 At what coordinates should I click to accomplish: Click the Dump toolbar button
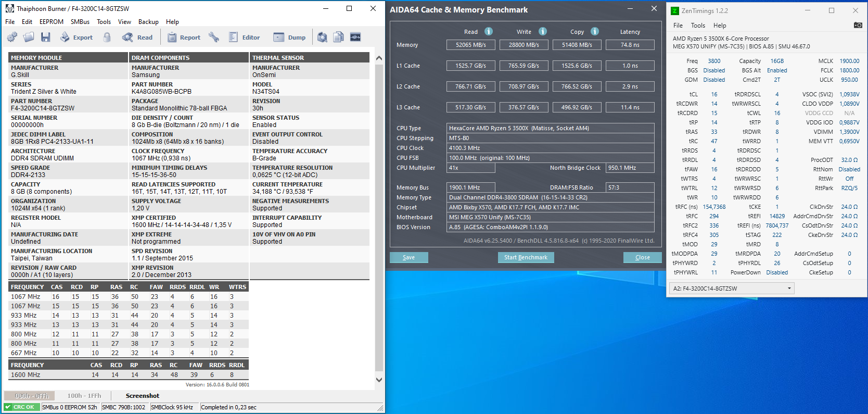tap(289, 37)
